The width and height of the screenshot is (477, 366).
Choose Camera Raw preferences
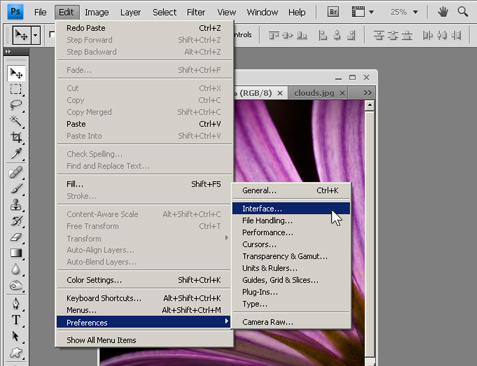click(x=291, y=322)
